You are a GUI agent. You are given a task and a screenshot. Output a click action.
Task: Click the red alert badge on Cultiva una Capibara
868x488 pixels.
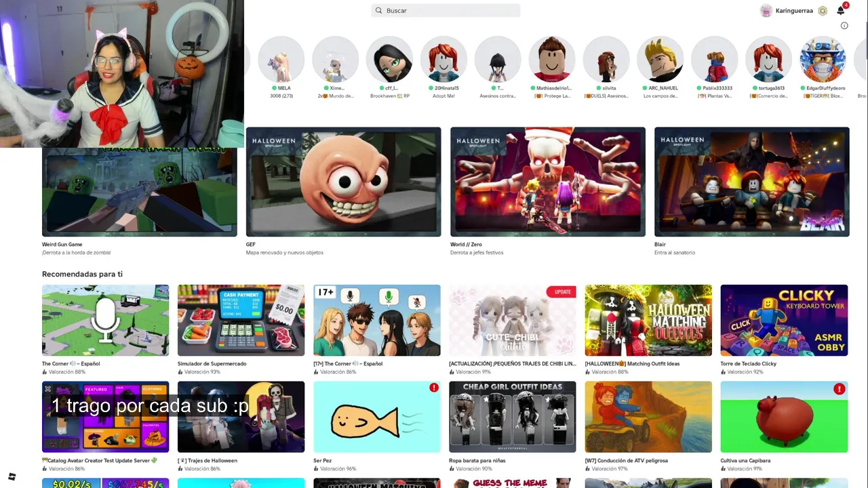coord(840,389)
